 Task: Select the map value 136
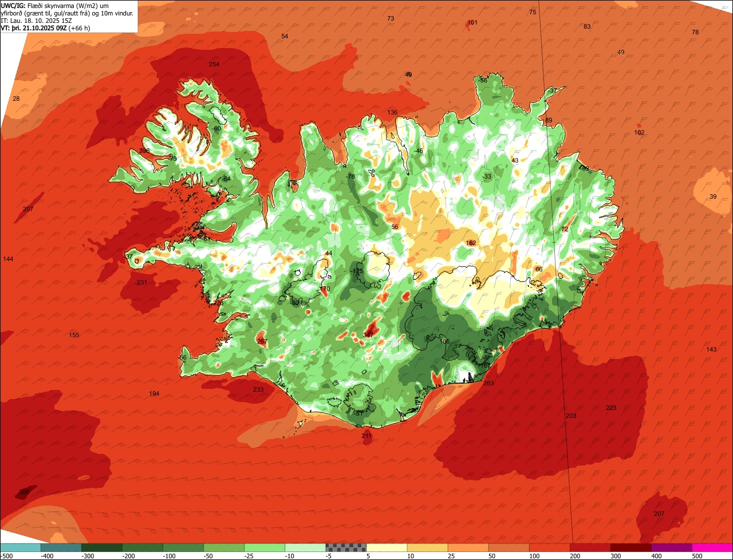pos(392,112)
